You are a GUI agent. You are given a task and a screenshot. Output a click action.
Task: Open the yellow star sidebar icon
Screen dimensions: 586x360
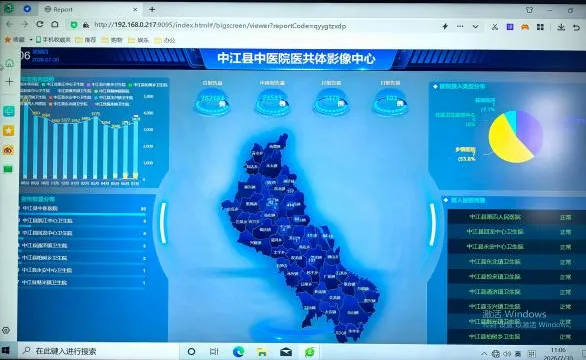point(9,130)
